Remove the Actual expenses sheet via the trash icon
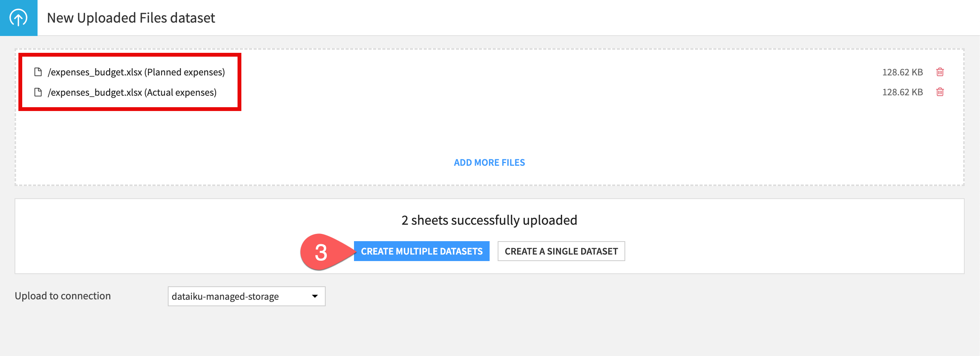 pyautogui.click(x=939, y=92)
